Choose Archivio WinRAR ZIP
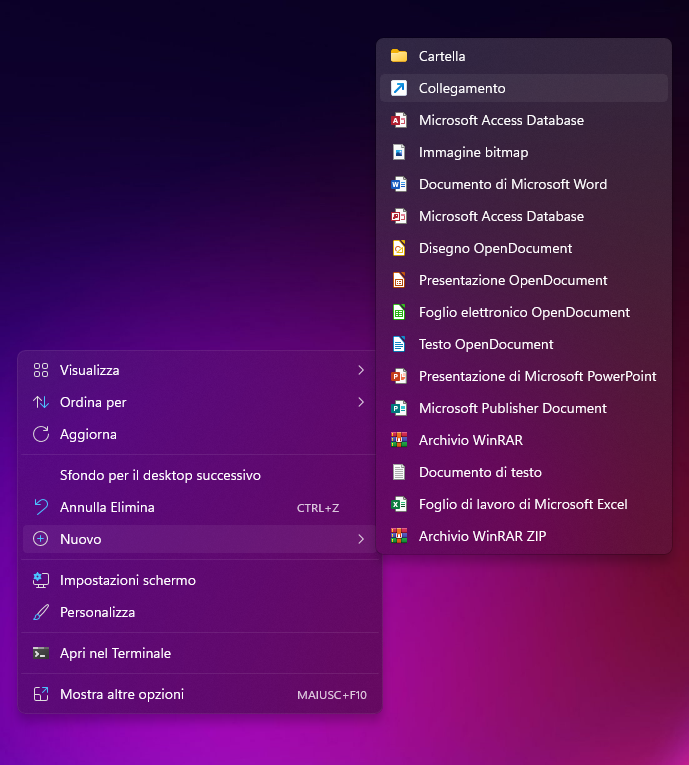The image size is (689, 765). [x=482, y=536]
